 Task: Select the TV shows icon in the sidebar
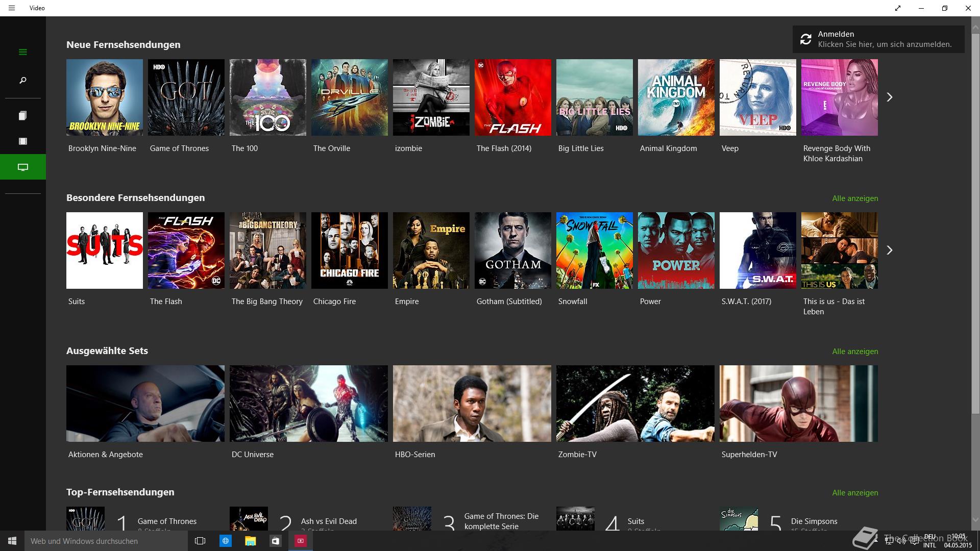click(x=23, y=167)
